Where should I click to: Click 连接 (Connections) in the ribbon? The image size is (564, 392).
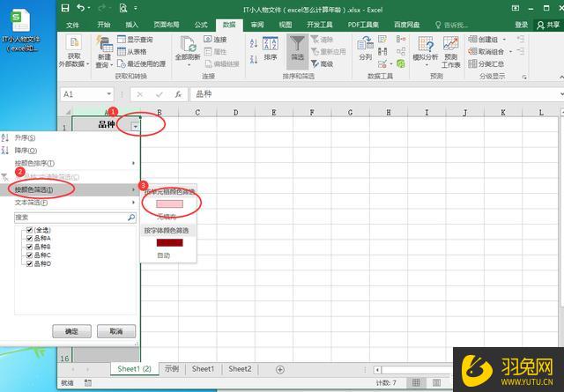215,39
